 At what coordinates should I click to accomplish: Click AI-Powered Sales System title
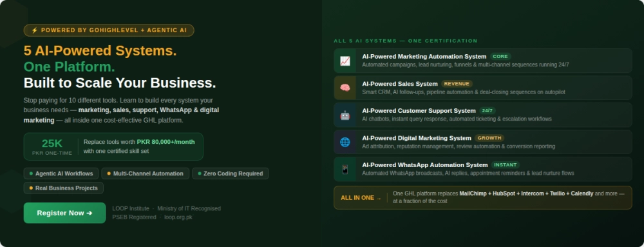click(x=400, y=84)
